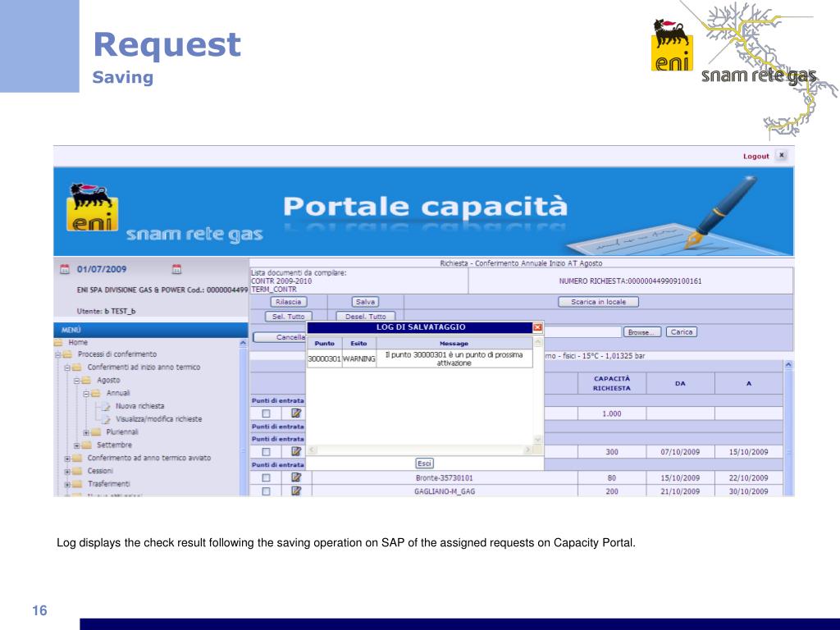Click the folder icon of Trasferimenti
The image size is (840, 630).
[x=76, y=484]
